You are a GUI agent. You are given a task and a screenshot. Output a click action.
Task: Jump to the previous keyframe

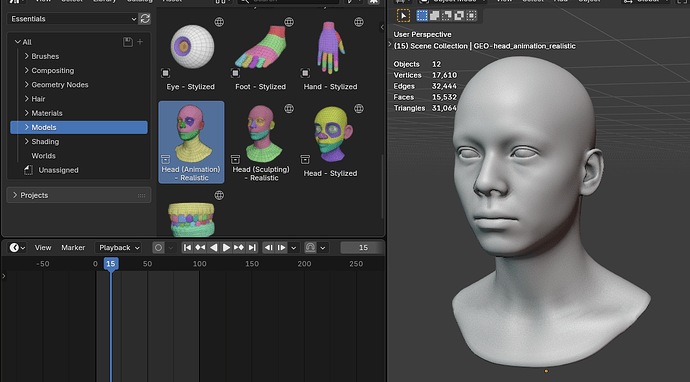click(x=200, y=248)
